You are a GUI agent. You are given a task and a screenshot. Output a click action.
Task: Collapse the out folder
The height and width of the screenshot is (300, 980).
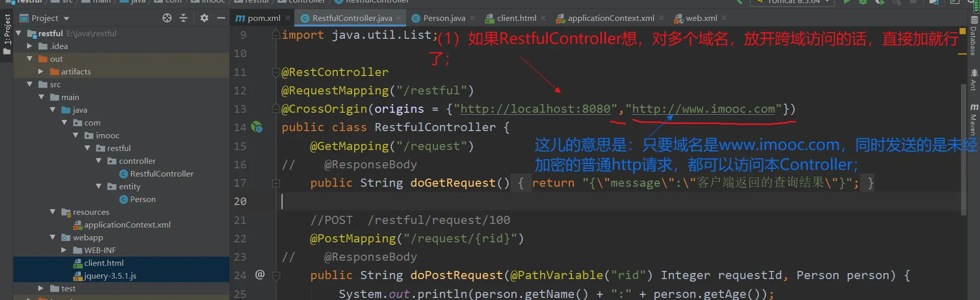(x=30, y=59)
